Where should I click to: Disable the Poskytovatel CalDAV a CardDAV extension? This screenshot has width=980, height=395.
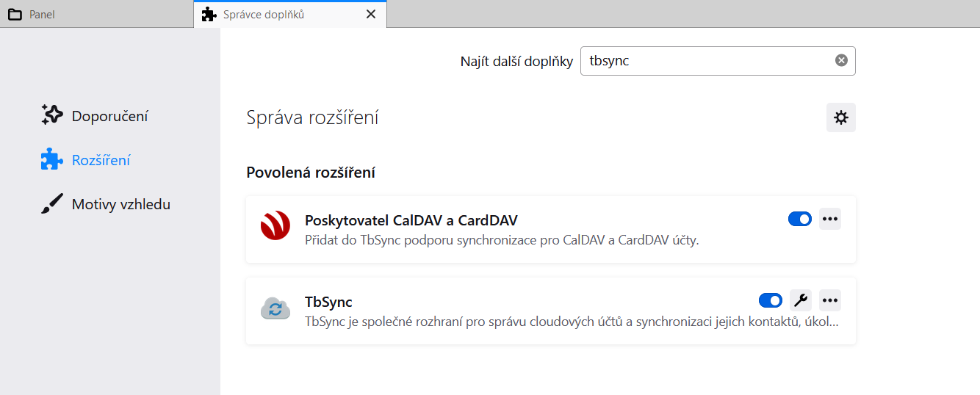pos(800,219)
